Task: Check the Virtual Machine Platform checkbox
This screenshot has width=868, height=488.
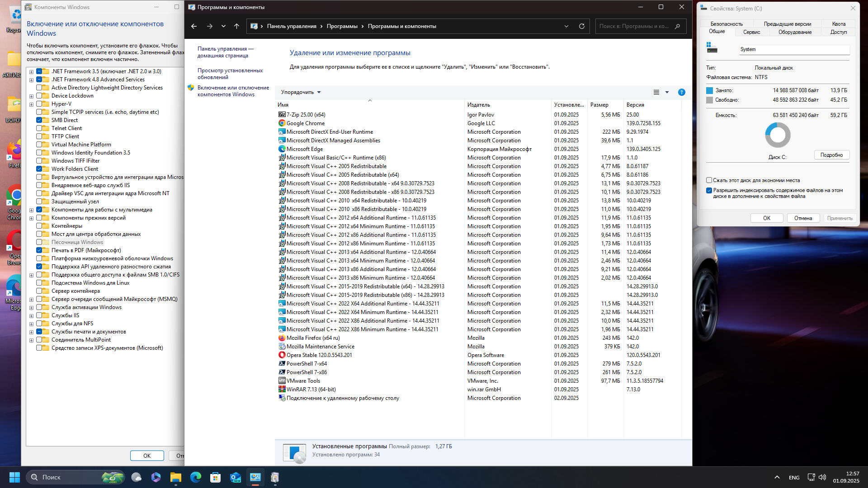Action: (39, 145)
